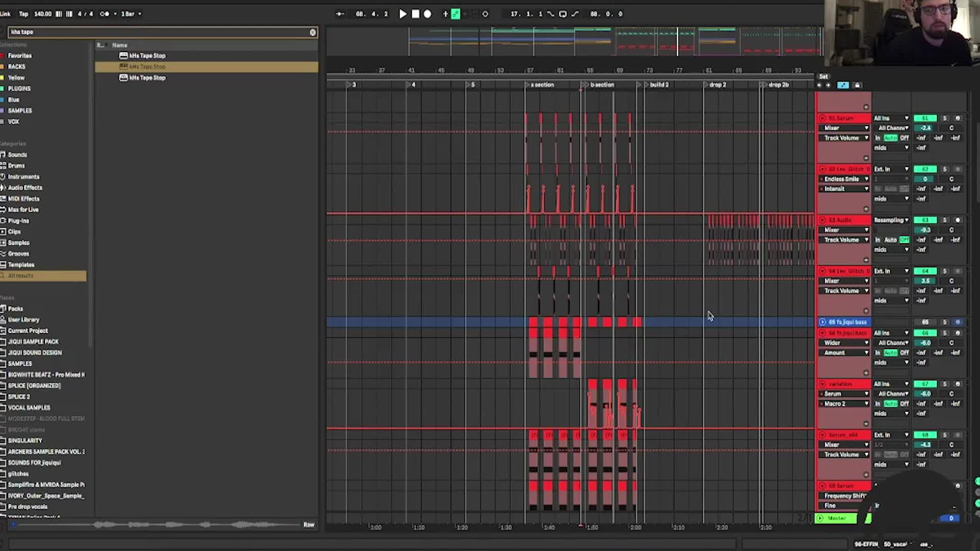Toggle the 62 track activator
The image size is (980, 551).
(x=925, y=169)
